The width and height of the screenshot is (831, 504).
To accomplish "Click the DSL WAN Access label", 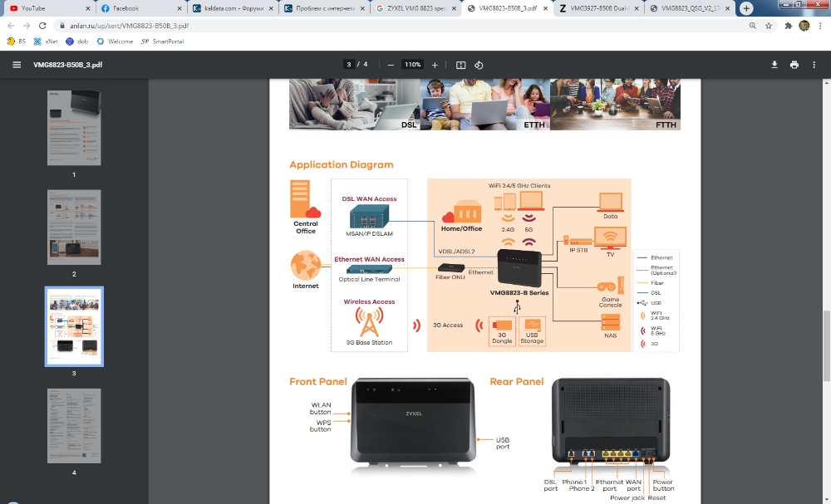I will point(370,199).
